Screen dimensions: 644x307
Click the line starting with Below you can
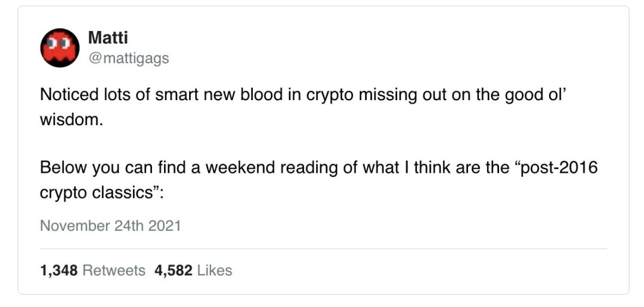pos(318,168)
